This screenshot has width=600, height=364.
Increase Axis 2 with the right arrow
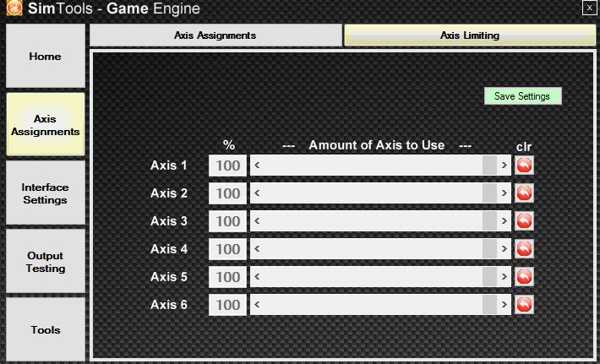point(504,193)
